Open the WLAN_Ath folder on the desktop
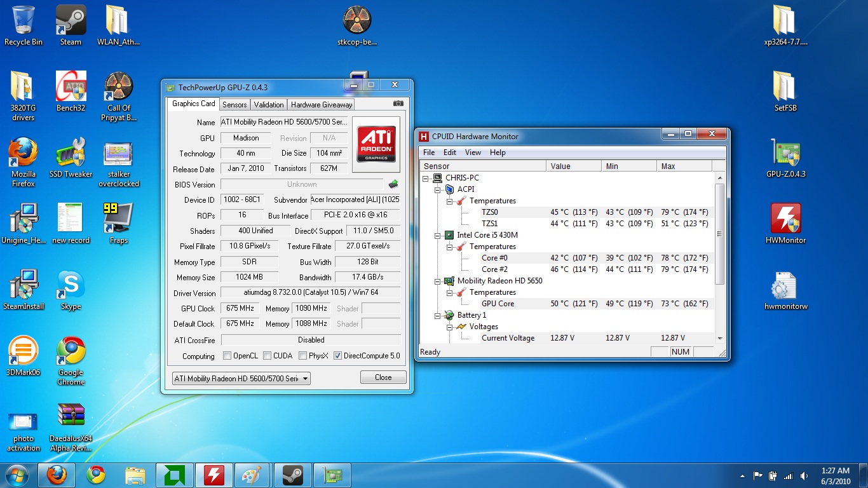The image size is (868, 488). tap(118, 25)
